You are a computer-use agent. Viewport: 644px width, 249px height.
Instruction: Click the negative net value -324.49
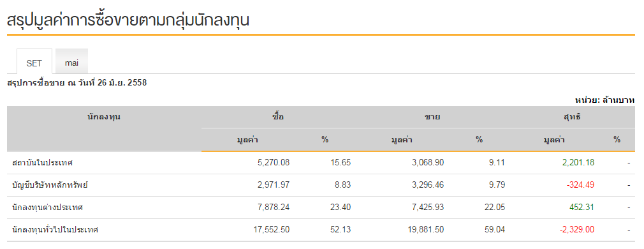(x=580, y=185)
